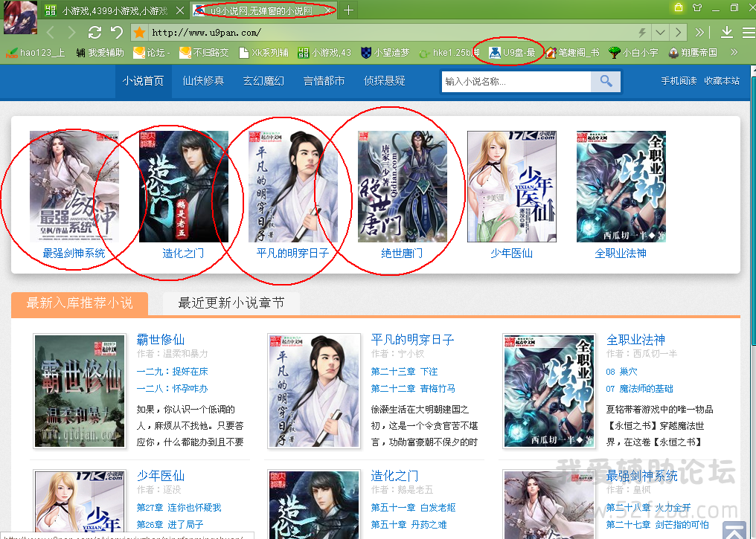Switch to the 小游戏,4399小游戏 tab

pyautogui.click(x=114, y=10)
